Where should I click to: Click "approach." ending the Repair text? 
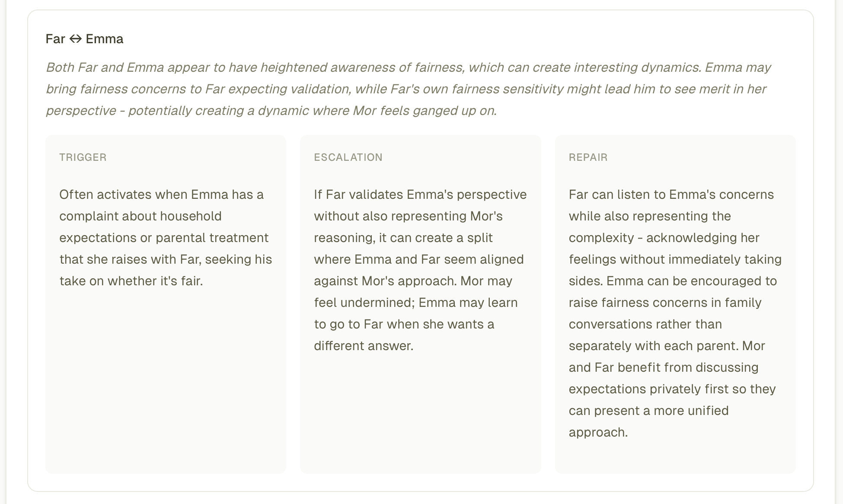(598, 432)
